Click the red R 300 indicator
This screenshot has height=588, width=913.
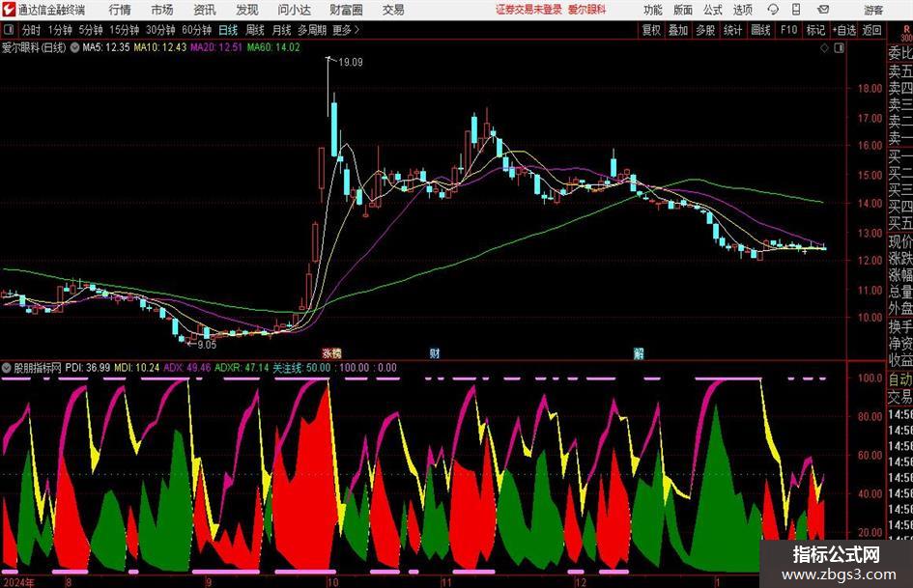click(x=906, y=33)
